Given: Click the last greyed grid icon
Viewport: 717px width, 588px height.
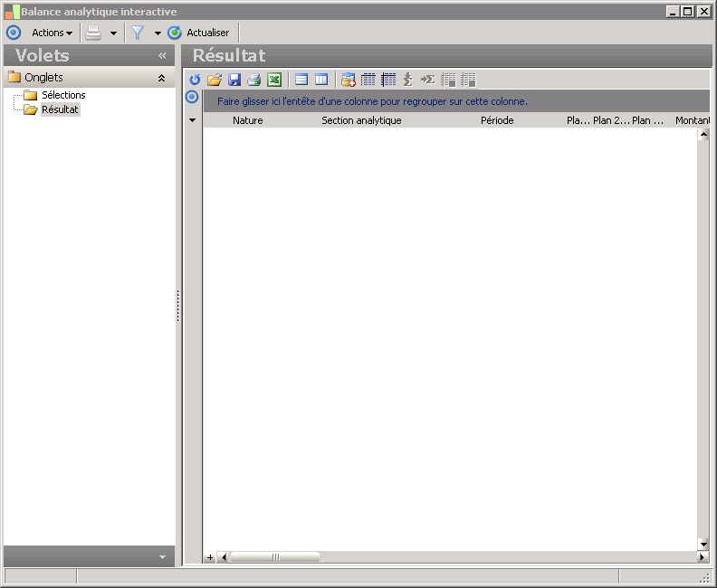Looking at the screenshot, I should point(469,80).
